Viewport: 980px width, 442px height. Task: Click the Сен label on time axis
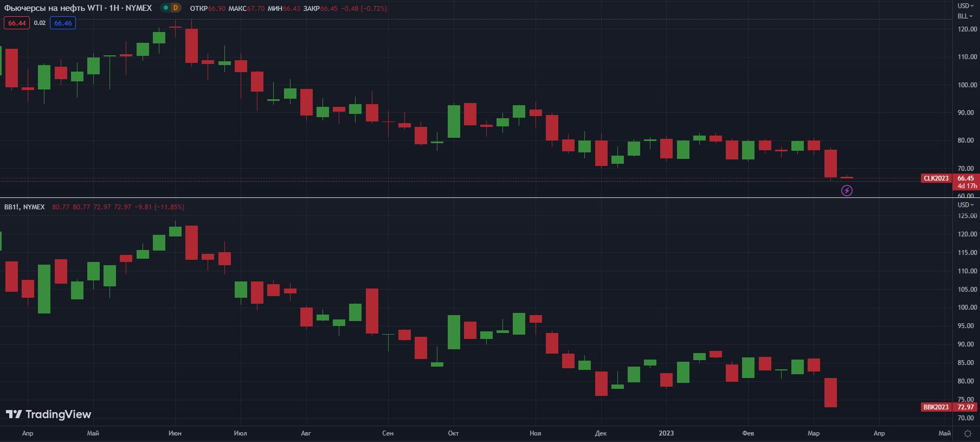388,433
